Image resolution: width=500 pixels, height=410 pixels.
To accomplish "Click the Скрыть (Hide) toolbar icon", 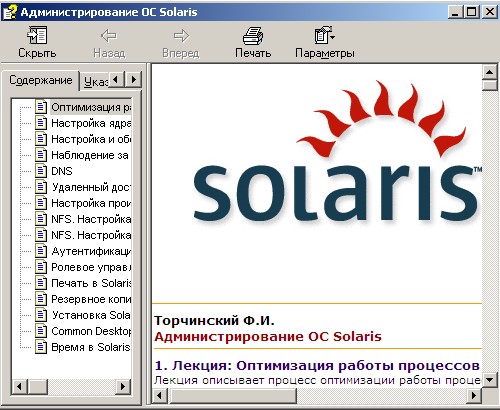I will pyautogui.click(x=37, y=35).
